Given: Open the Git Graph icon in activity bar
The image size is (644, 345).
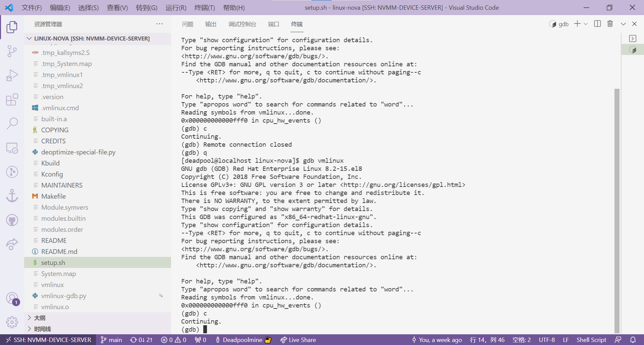Looking at the screenshot, I should click(x=12, y=172).
